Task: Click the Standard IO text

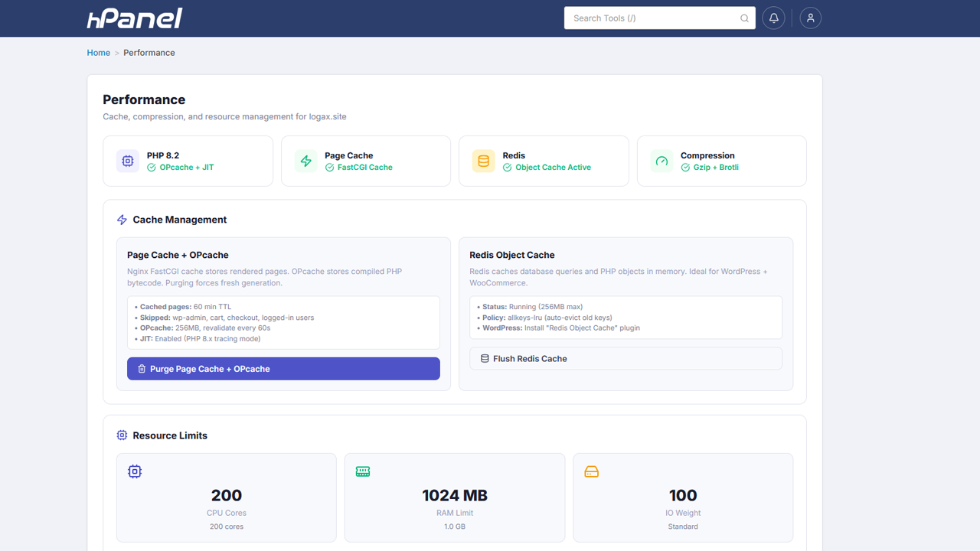Action: [683, 527]
